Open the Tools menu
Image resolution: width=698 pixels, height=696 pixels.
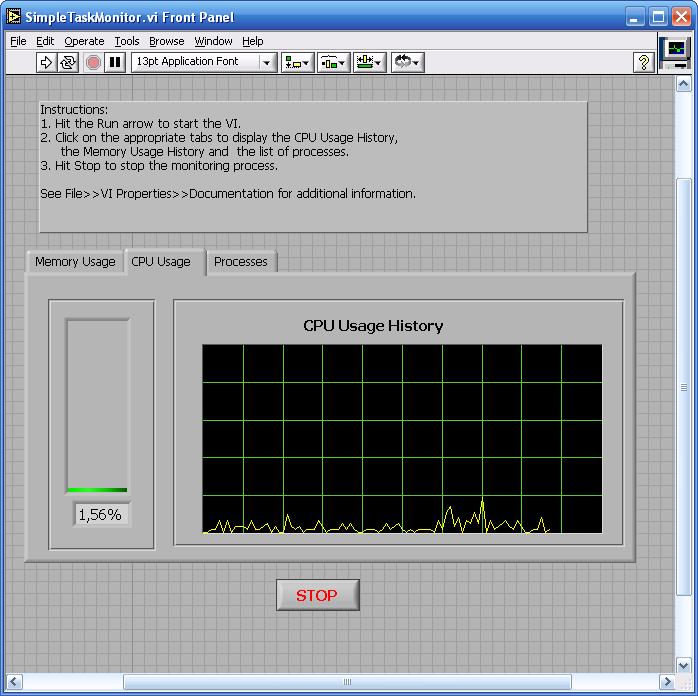pyautogui.click(x=127, y=41)
